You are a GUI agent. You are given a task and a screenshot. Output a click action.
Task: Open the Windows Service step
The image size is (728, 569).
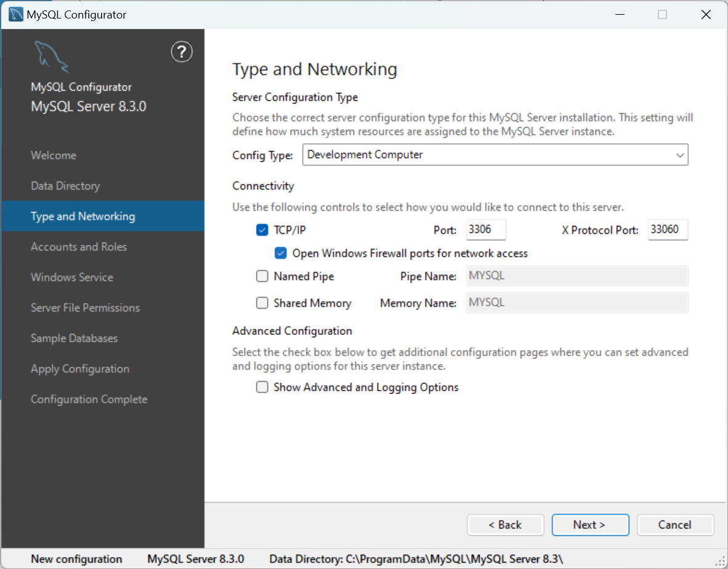coord(102,277)
